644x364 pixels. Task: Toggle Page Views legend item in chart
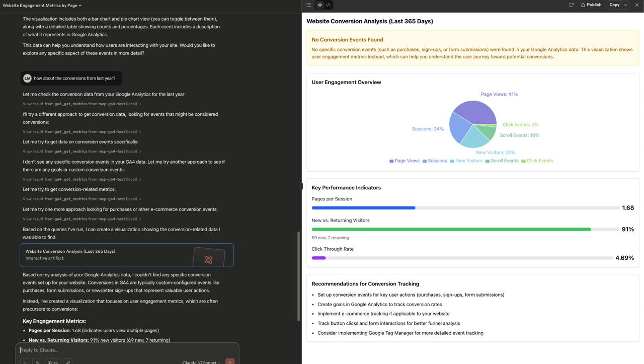[404, 161]
